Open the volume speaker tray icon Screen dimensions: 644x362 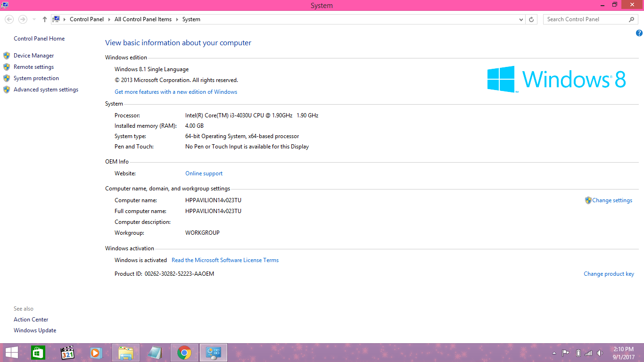coord(600,353)
